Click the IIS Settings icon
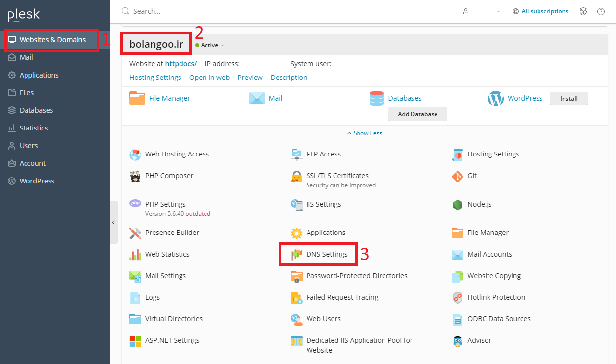Screen dimensions: 616x364 296,205
